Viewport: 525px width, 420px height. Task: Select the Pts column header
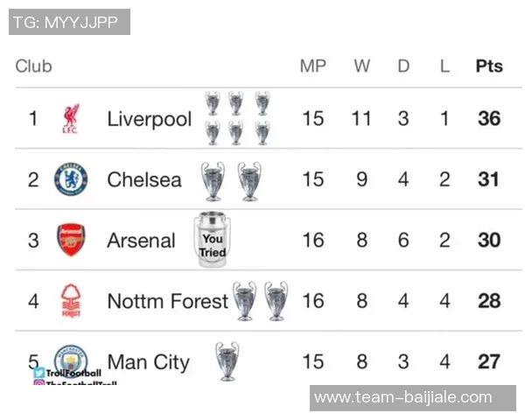pos(489,66)
